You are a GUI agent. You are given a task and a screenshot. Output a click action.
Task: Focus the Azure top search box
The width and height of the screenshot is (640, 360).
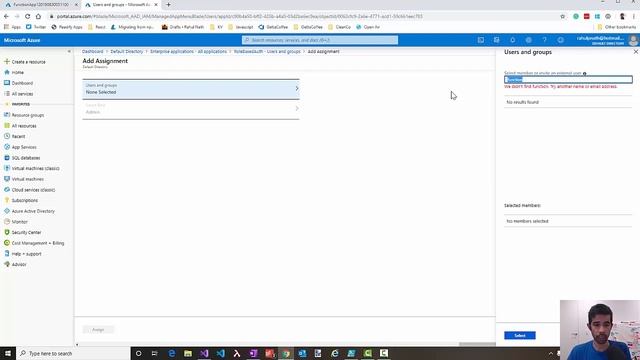tap(320, 40)
